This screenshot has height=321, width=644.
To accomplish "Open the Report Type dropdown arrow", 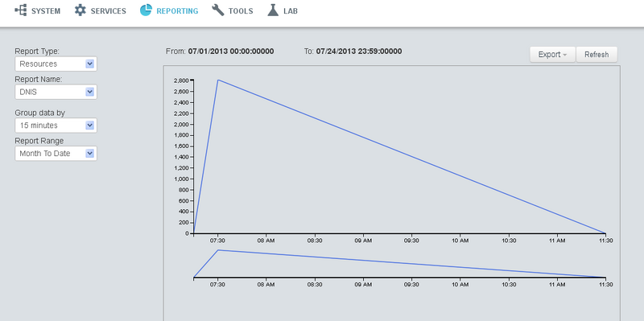I will (90, 64).
